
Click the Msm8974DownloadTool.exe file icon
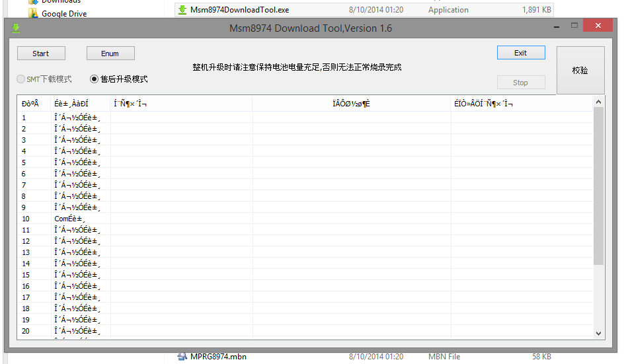182,10
